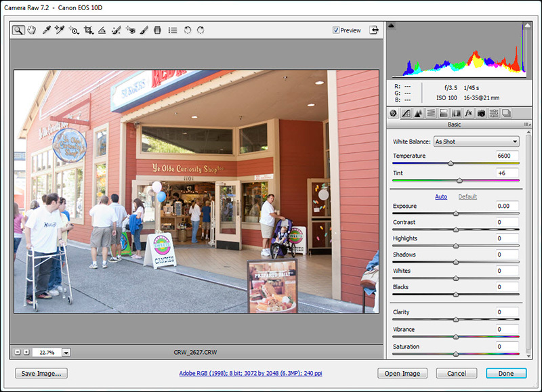Toggle the Preview checkbox
The height and width of the screenshot is (392, 542).
336,30
